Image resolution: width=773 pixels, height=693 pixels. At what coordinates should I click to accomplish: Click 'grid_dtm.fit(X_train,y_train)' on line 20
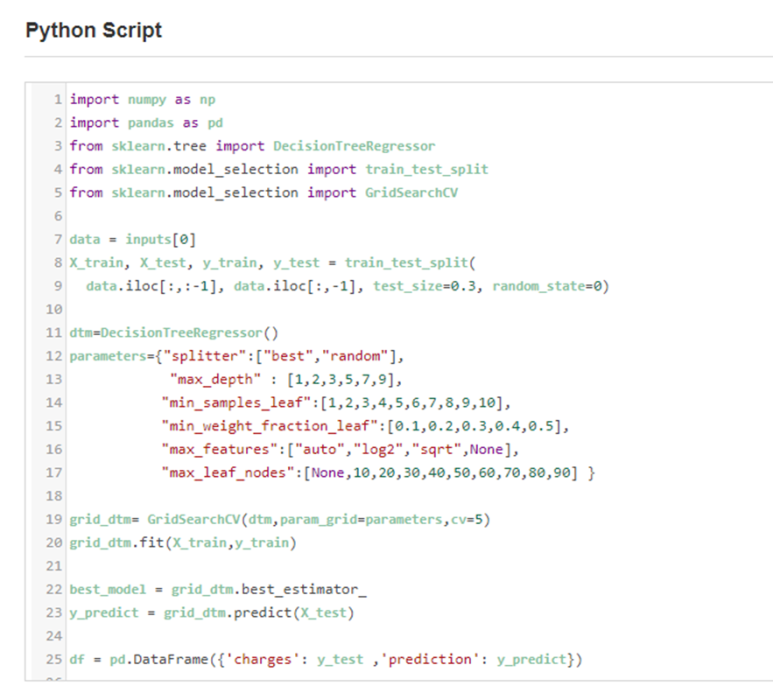click(183, 543)
